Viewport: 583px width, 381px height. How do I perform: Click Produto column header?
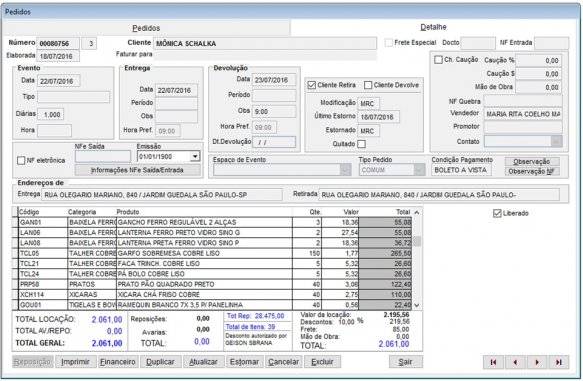coord(204,212)
